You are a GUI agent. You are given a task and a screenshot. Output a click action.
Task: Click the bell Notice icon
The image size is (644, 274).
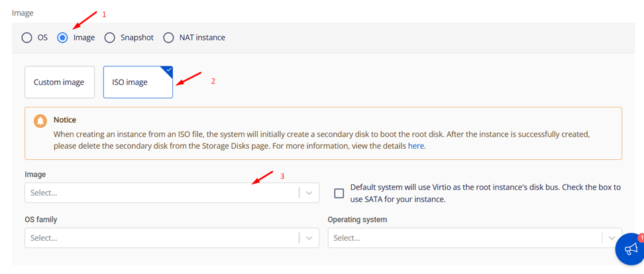(40, 121)
